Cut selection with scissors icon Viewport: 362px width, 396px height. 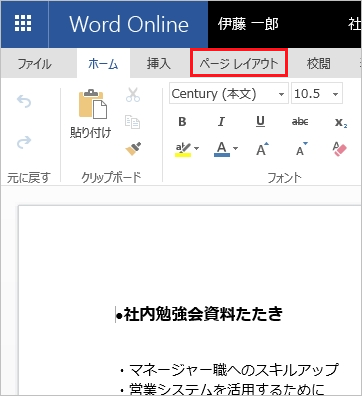(x=133, y=95)
